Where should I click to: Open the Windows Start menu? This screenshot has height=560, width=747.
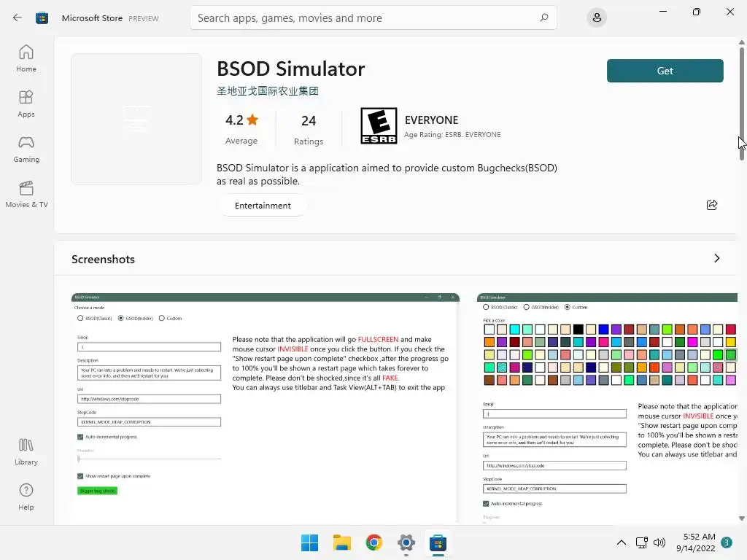pos(309,542)
